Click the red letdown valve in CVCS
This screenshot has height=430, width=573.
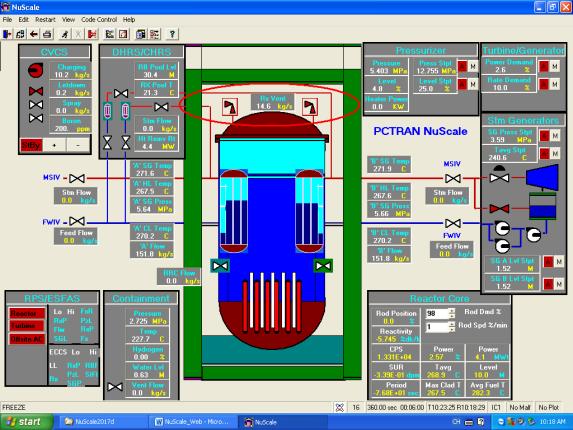tap(36, 91)
